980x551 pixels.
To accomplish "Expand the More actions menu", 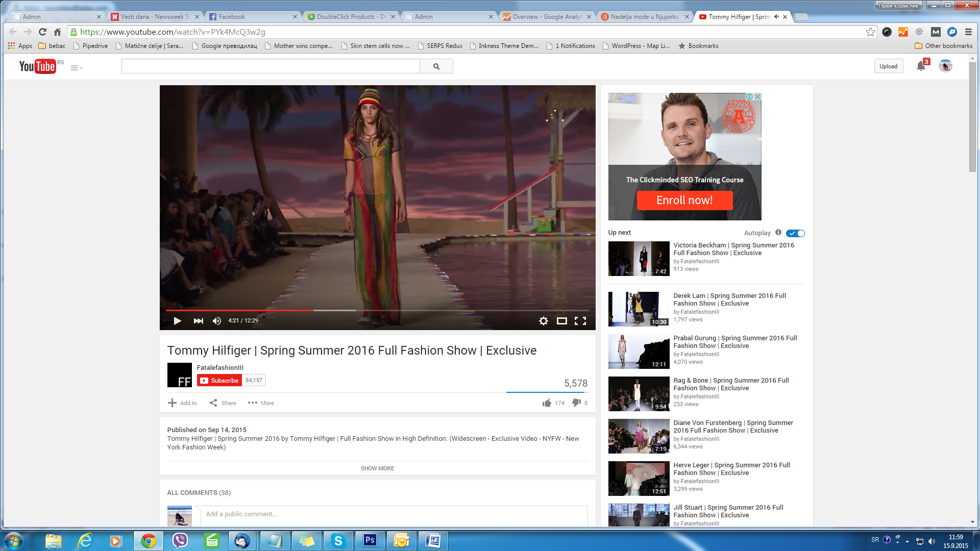I will click(261, 403).
